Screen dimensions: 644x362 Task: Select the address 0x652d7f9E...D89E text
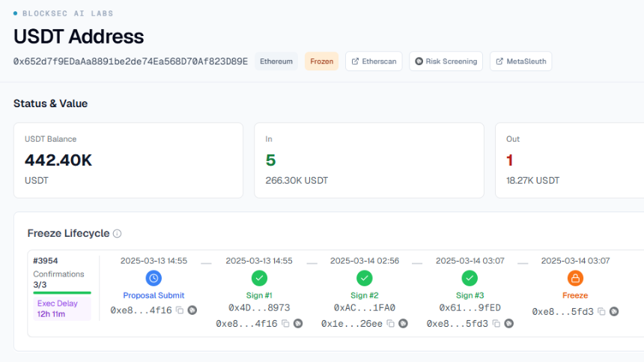tap(130, 61)
